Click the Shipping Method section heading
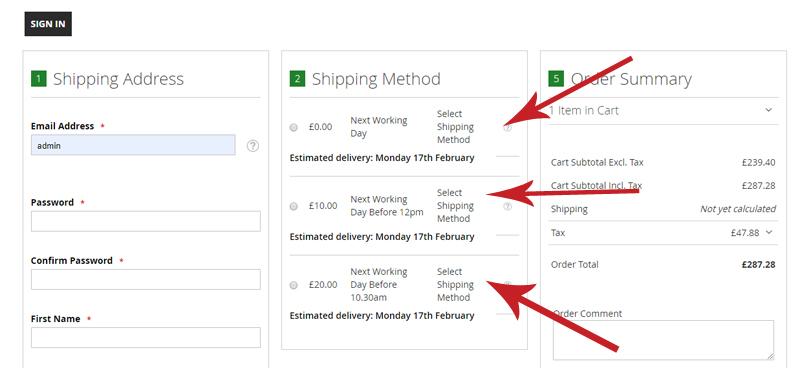The image size is (800, 368). [x=376, y=79]
